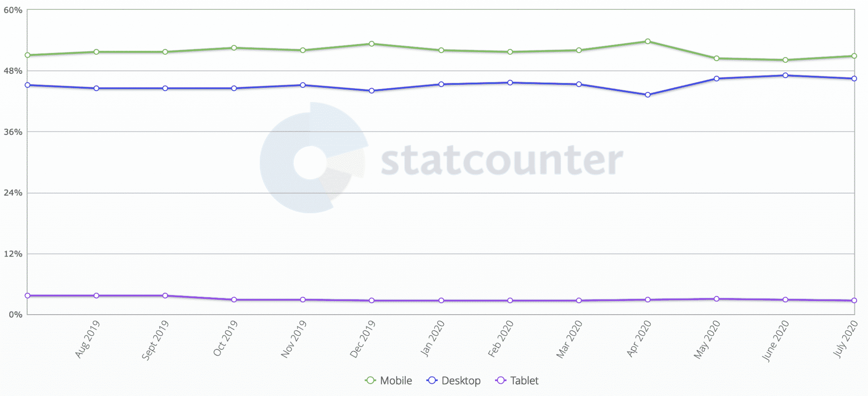Toggle the Desktop series in legend

[453, 380]
